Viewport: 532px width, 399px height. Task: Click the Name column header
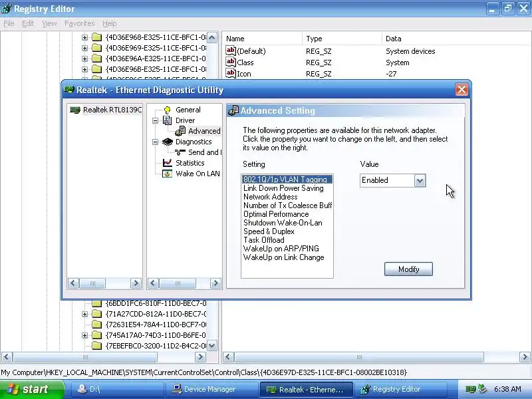262,39
